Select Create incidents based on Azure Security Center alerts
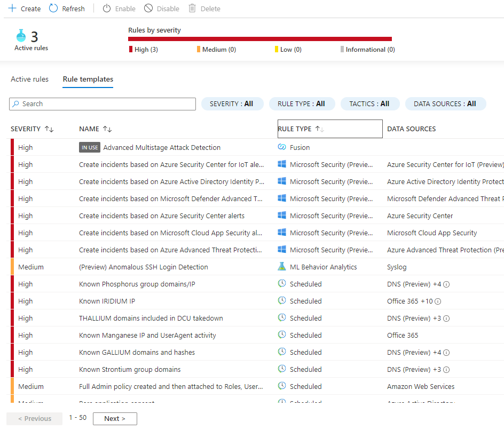The width and height of the screenshot is (504, 430). (162, 216)
